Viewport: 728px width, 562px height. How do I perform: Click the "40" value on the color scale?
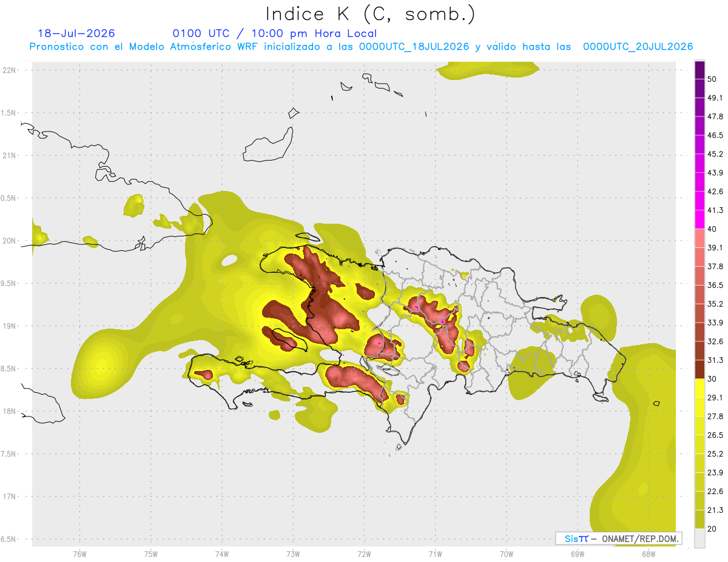click(713, 230)
